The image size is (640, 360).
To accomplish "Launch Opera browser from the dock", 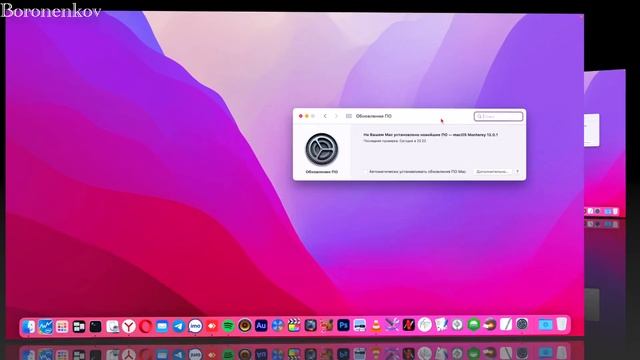I will pos(145,326).
